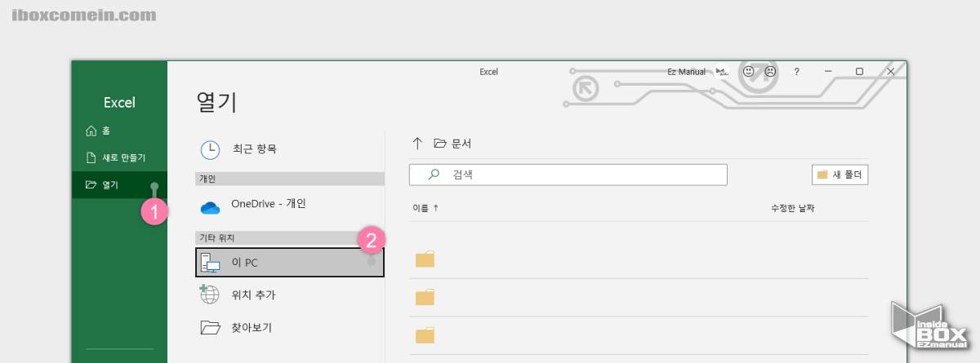The height and width of the screenshot is (363, 980).
Task: Click the 새 폴더 button
Action: [x=840, y=175]
